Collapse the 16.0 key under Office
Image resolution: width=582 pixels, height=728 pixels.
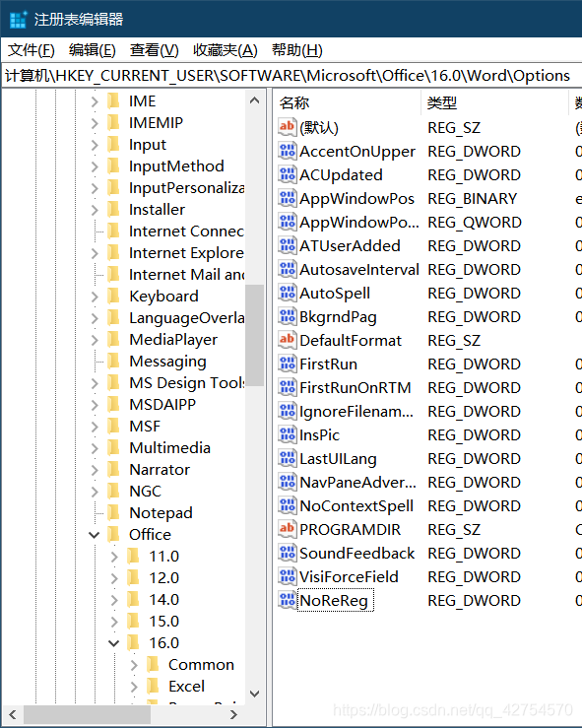click(x=113, y=643)
